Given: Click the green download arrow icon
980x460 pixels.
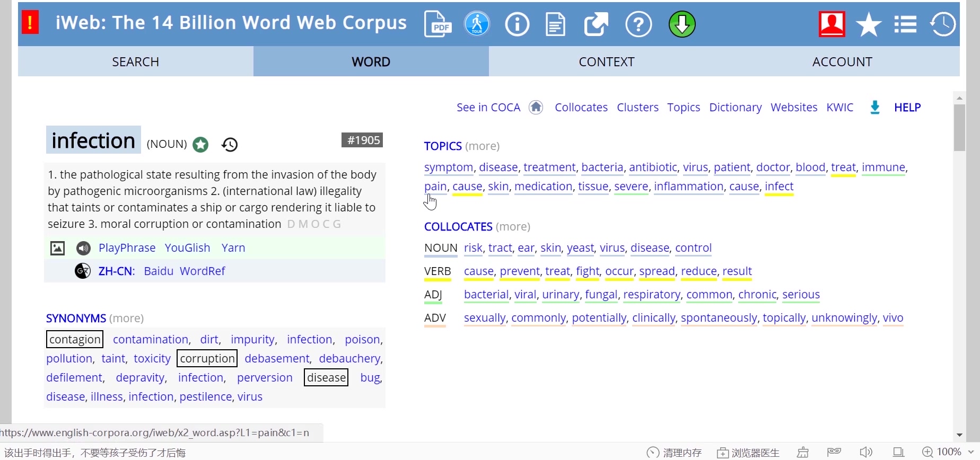Looking at the screenshot, I should coord(682,24).
